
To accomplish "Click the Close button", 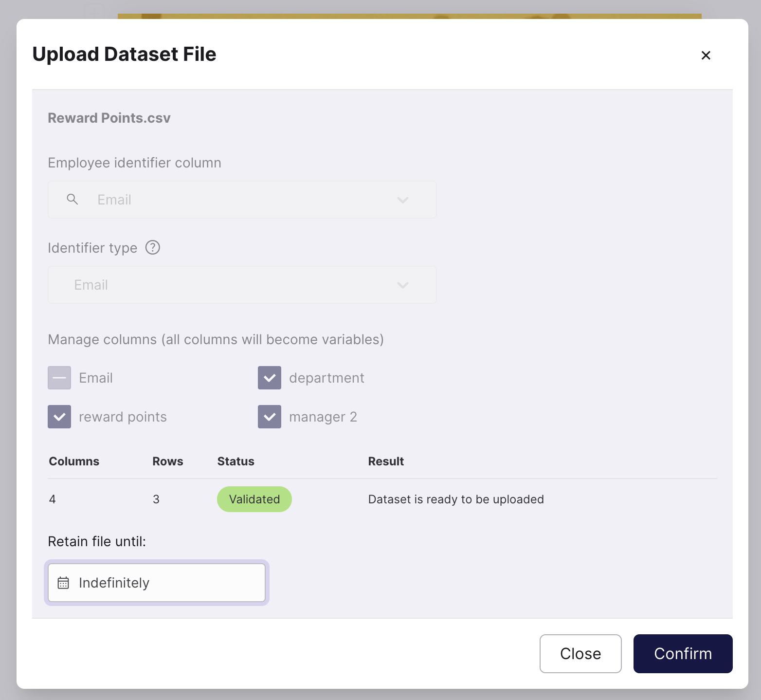I will 580,654.
